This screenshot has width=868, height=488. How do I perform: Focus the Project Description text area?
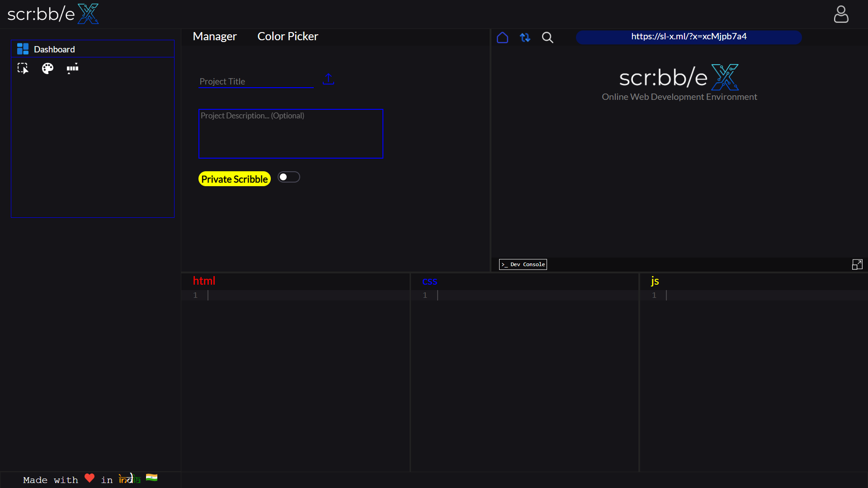291,134
